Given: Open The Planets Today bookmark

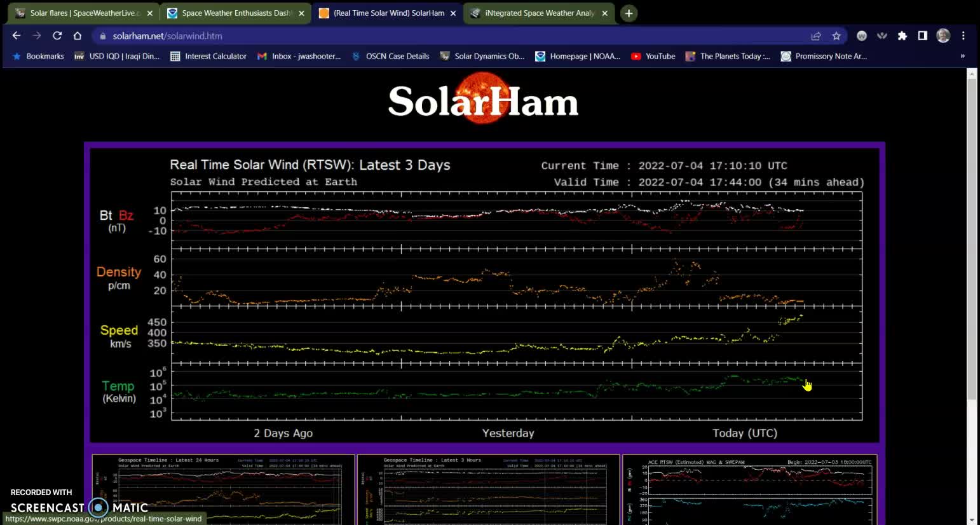Looking at the screenshot, I should [x=728, y=56].
